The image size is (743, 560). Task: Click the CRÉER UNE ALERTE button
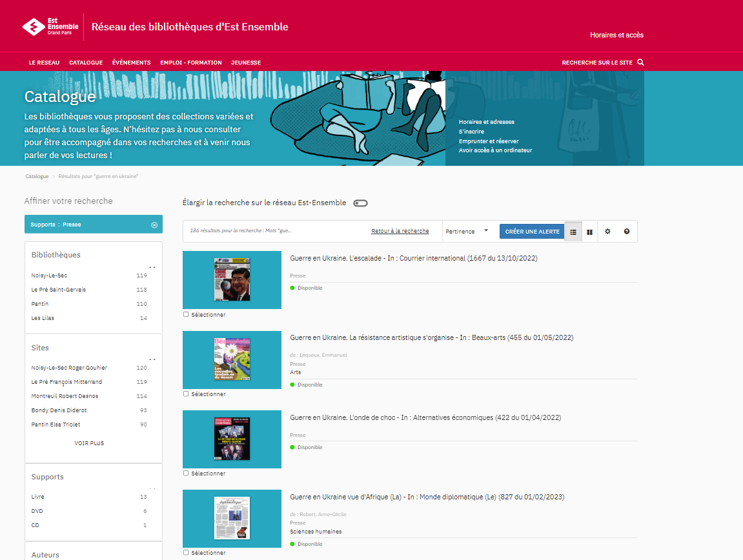pyautogui.click(x=532, y=231)
